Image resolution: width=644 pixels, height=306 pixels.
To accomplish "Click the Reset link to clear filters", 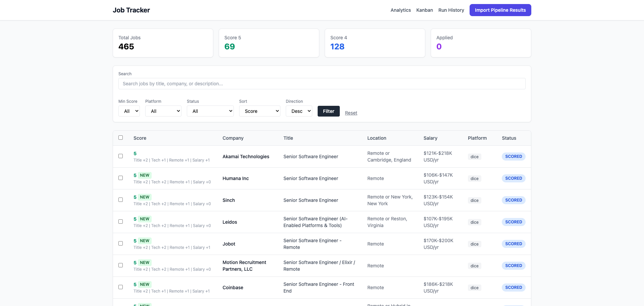I will click(x=351, y=113).
